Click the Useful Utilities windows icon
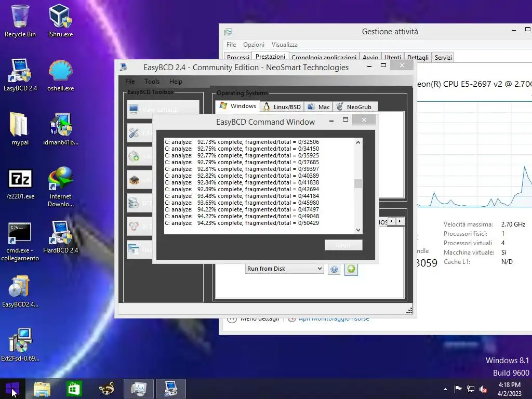 (134, 249)
